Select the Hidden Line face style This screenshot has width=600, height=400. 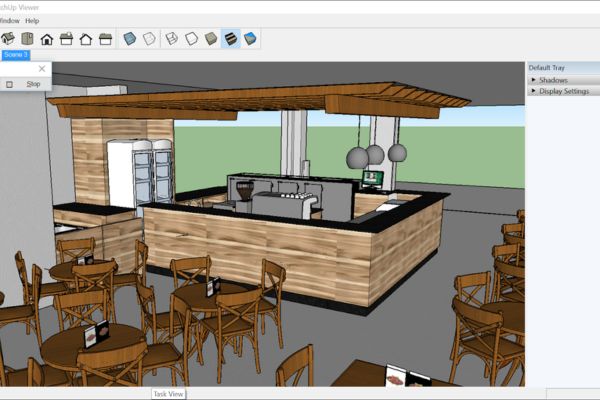click(x=191, y=39)
